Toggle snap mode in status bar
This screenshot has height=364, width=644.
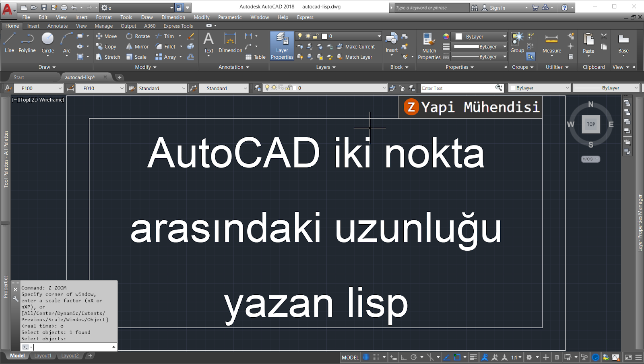[x=376, y=357]
